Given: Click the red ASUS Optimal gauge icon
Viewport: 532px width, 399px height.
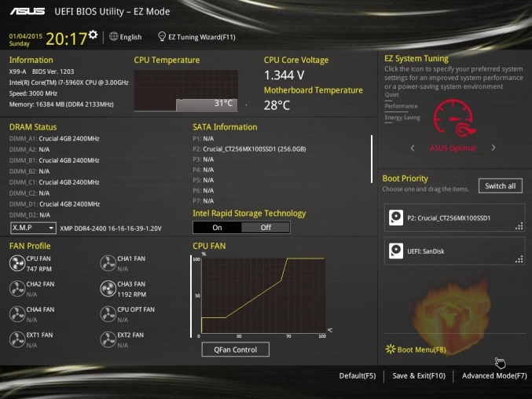Looking at the screenshot, I should (454, 118).
